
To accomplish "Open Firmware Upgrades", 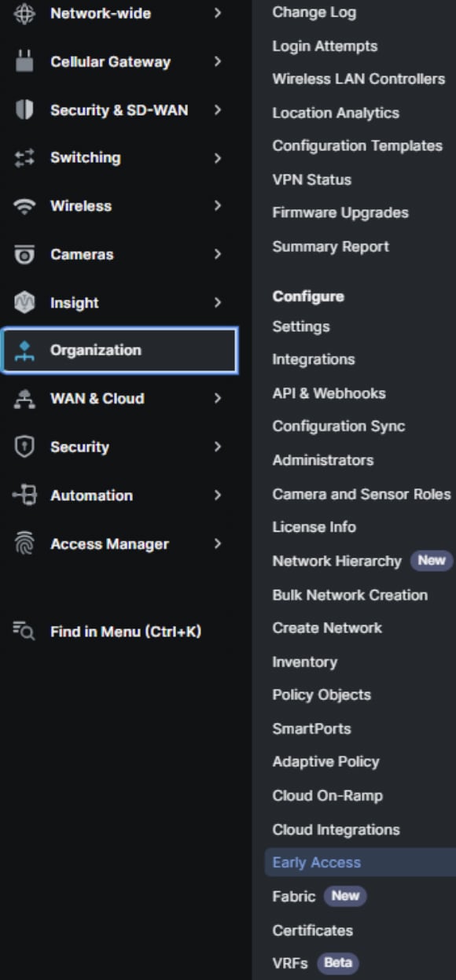I will pyautogui.click(x=340, y=213).
